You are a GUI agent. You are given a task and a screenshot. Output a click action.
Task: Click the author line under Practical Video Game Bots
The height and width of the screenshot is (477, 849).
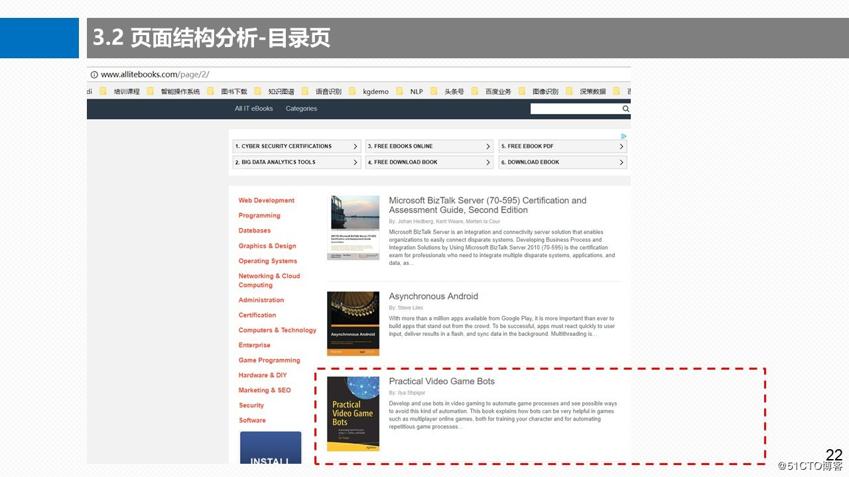pos(407,393)
